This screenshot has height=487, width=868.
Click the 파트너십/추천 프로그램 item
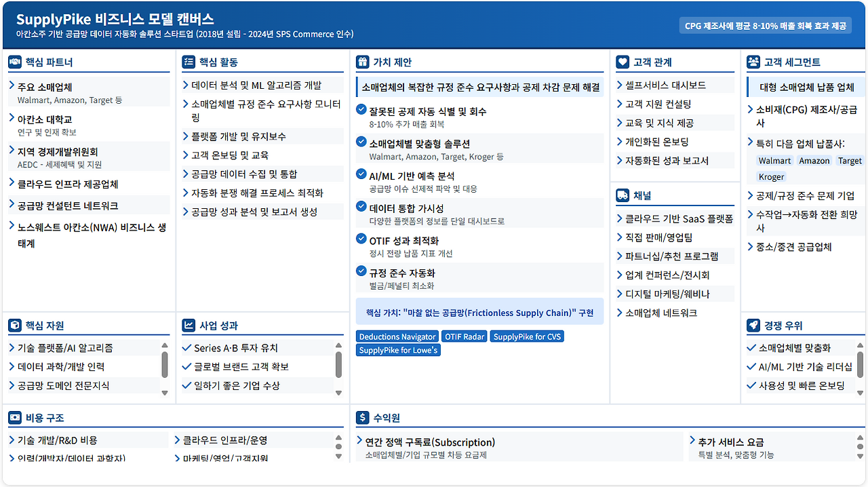tap(675, 256)
